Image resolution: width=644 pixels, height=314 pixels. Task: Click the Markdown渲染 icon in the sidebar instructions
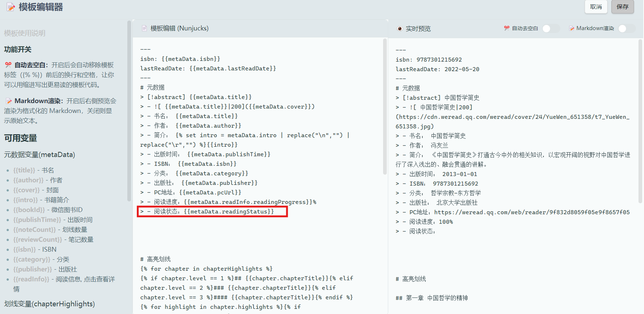(8, 101)
